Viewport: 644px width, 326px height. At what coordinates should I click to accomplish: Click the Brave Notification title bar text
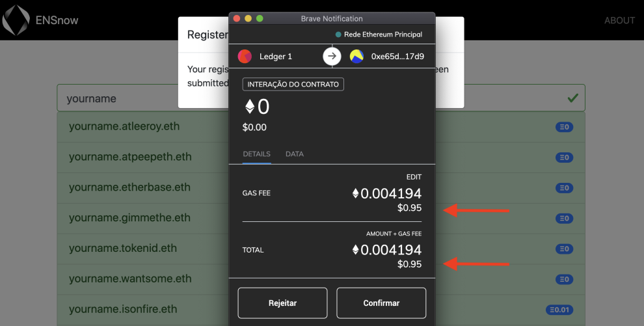[x=332, y=18]
